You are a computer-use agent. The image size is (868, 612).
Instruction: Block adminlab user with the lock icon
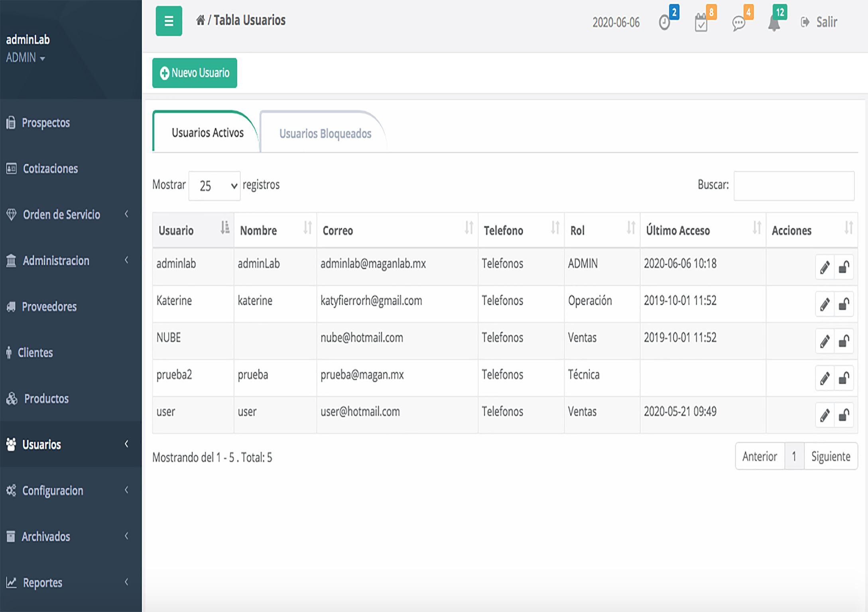(844, 267)
